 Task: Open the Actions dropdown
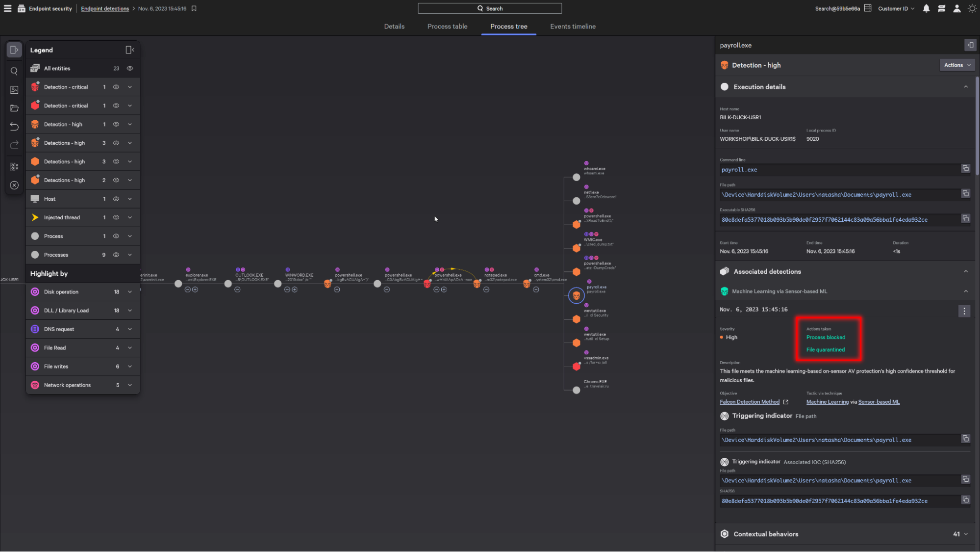point(957,65)
